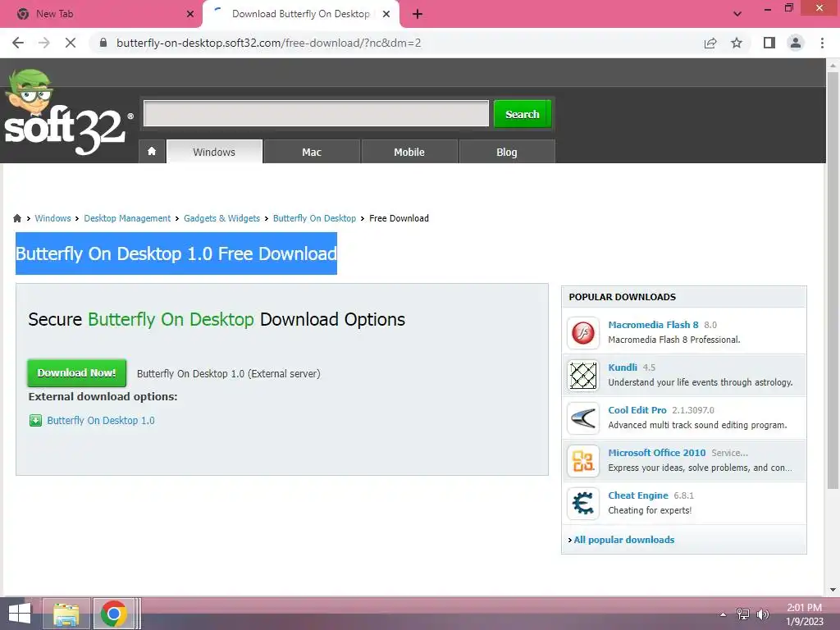Open the side panel icon in Chrome's toolbar
Screen dimensions: 840x630
click(769, 43)
